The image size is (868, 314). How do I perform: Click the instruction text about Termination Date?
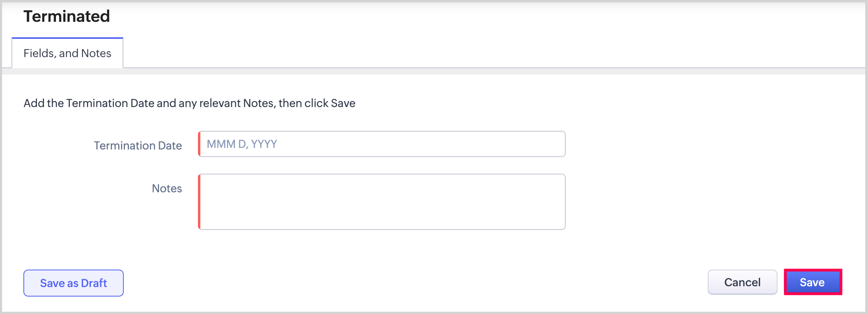coord(189,103)
